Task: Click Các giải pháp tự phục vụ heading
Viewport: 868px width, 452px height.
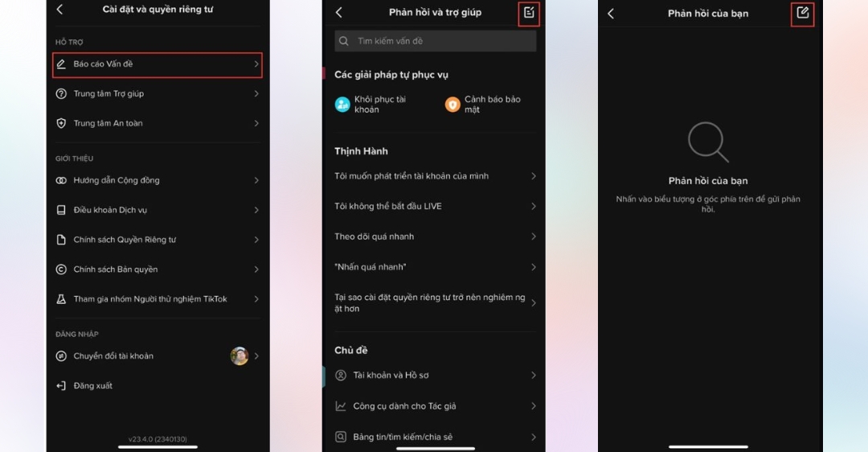Action: tap(391, 75)
